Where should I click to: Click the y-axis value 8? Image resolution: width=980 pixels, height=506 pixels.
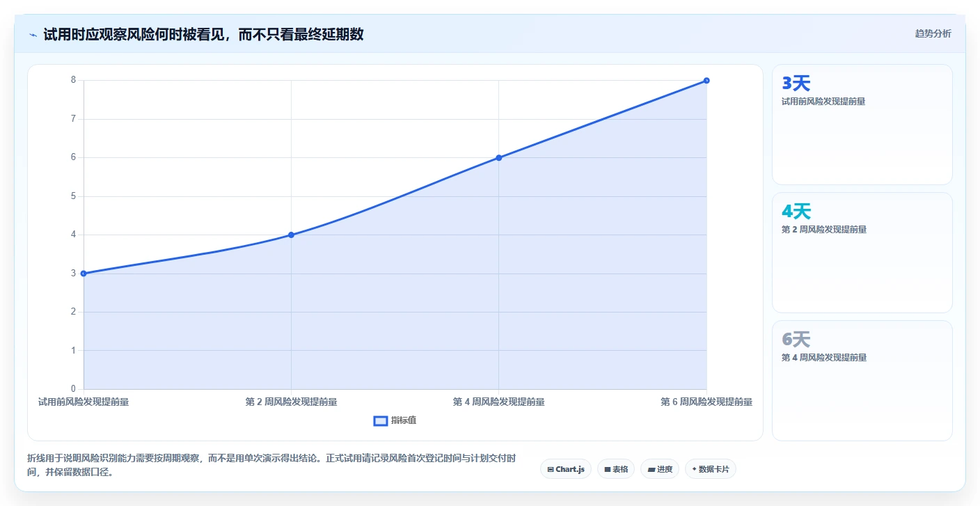(x=73, y=80)
